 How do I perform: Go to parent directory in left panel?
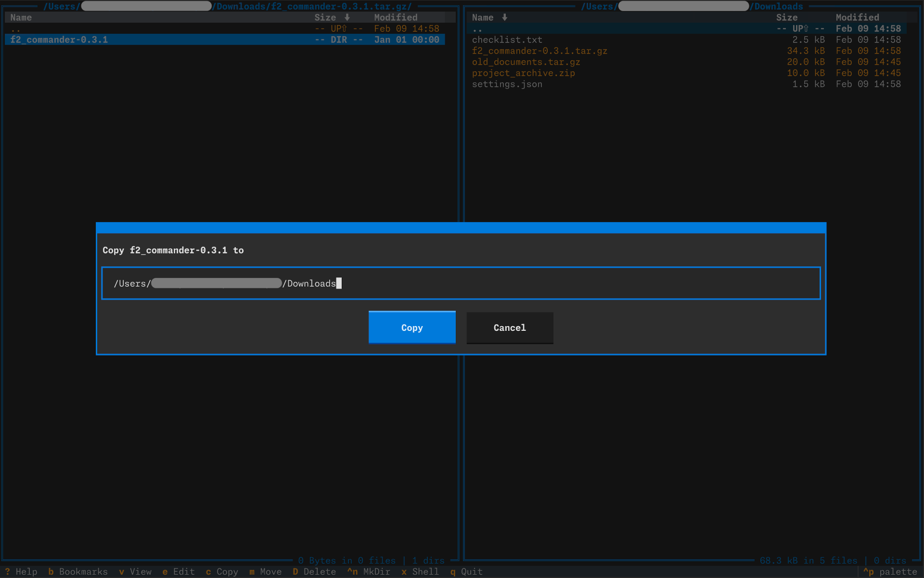[225, 28]
